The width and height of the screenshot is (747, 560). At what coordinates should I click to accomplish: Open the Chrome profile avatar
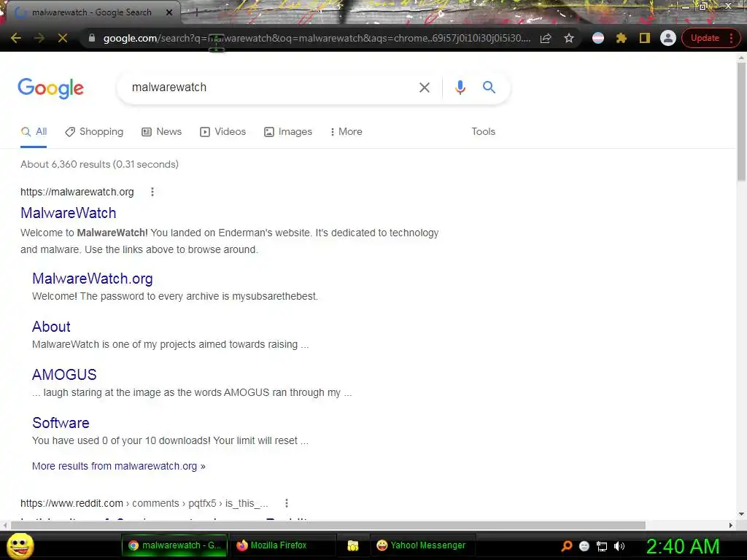(x=668, y=38)
